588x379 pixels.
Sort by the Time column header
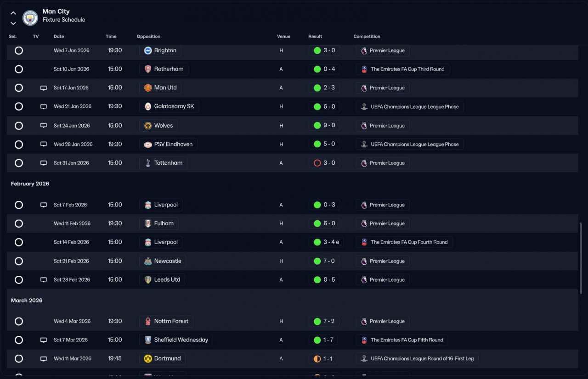coord(111,37)
